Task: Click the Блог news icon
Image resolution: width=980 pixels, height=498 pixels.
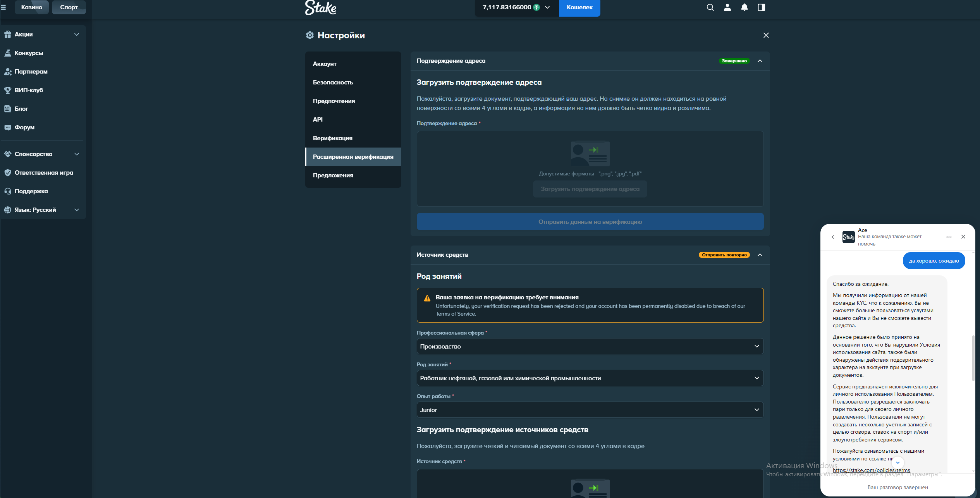Action: (8, 108)
